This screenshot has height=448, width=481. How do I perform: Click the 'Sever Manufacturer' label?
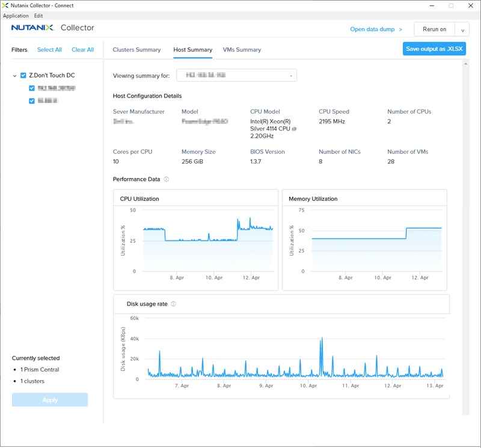pyautogui.click(x=139, y=112)
